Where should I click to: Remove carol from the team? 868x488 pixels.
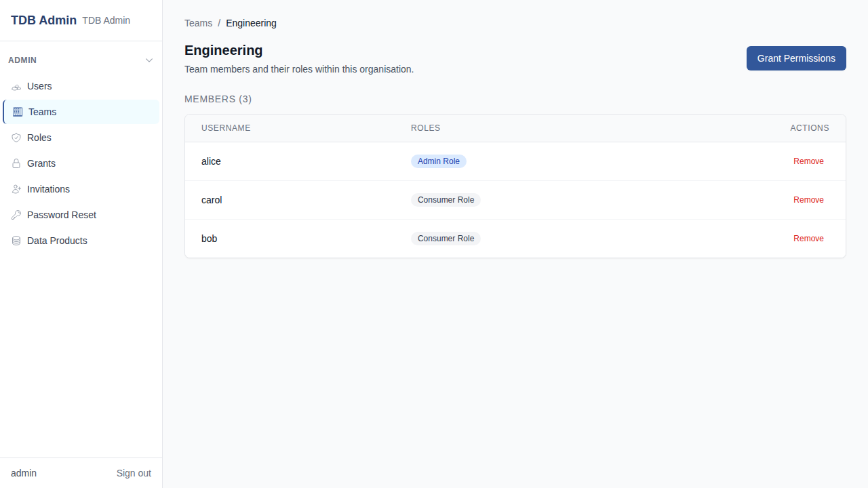point(808,200)
